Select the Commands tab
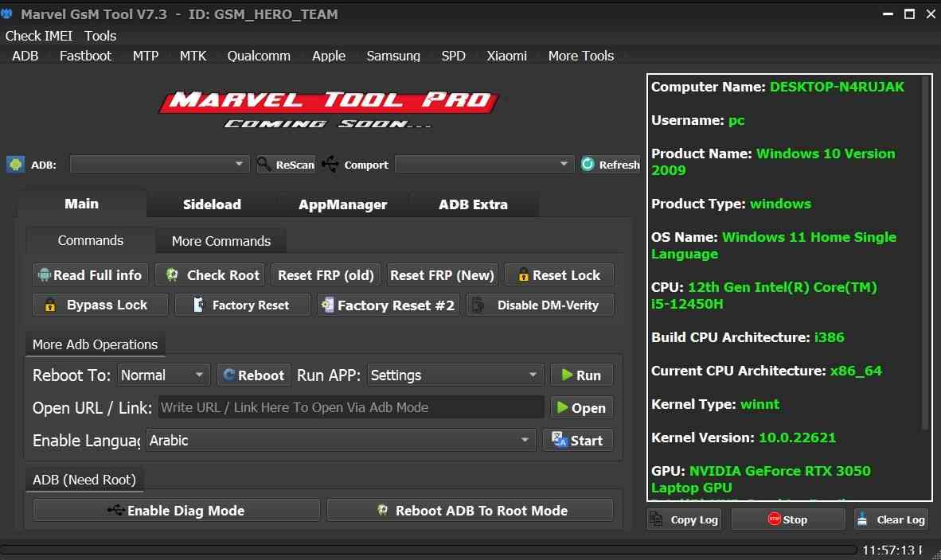 [x=91, y=240]
